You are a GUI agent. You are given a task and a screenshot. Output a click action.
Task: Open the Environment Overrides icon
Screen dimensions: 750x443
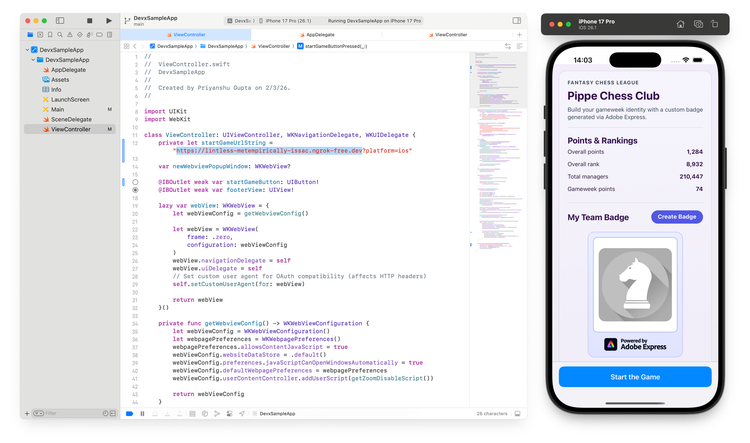(230, 414)
